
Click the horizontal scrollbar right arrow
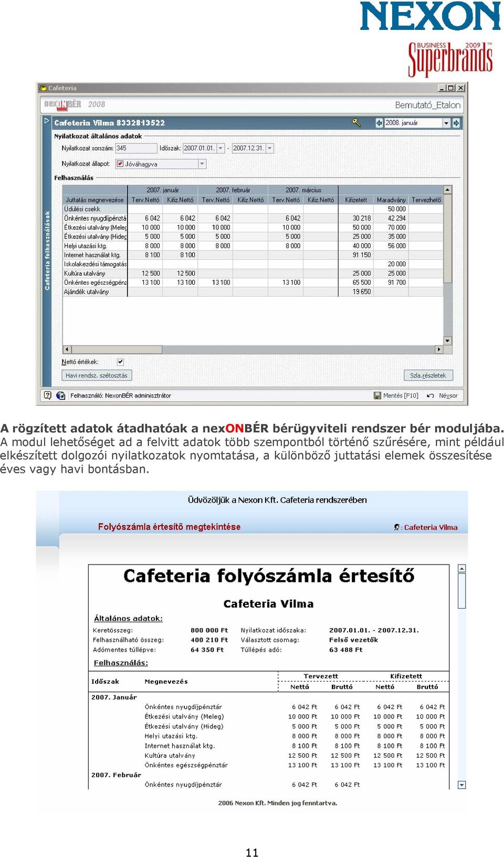(x=439, y=349)
